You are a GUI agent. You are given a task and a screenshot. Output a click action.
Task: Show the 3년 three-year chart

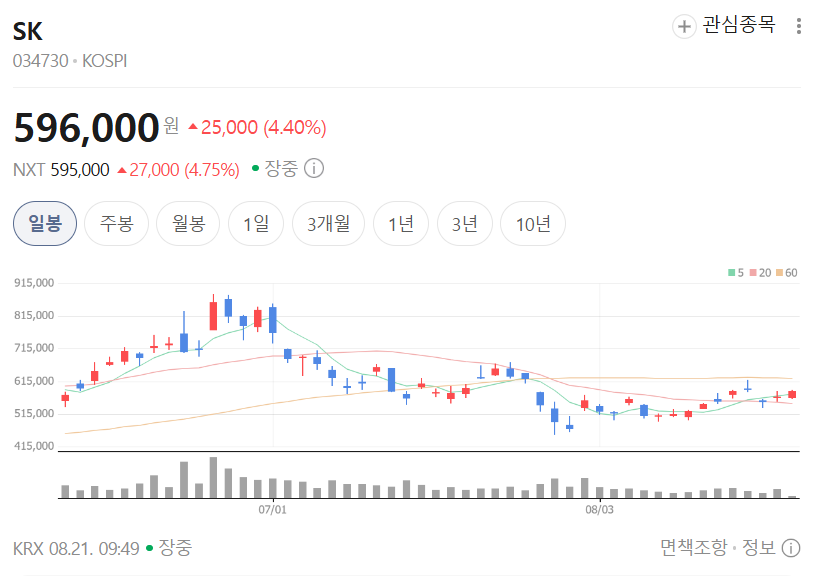coord(464,224)
